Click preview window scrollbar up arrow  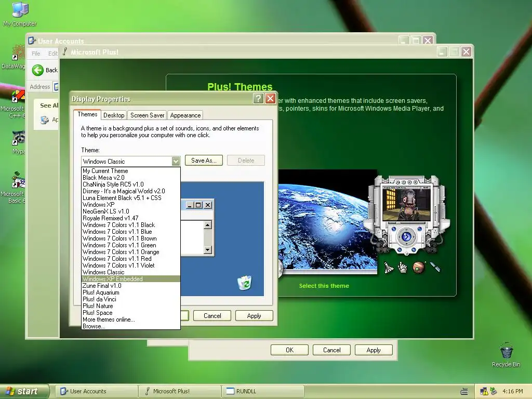tap(208, 224)
